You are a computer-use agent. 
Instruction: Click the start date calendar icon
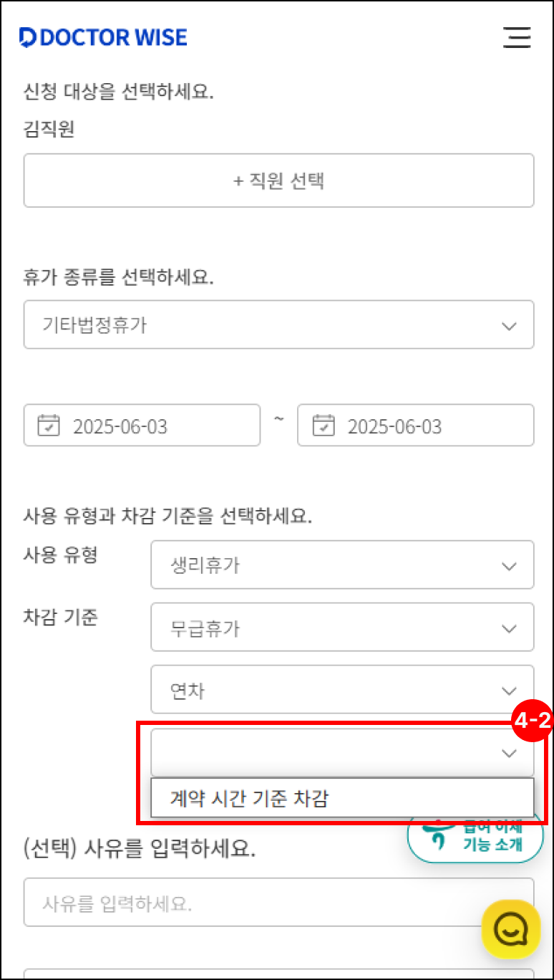tap(49, 426)
